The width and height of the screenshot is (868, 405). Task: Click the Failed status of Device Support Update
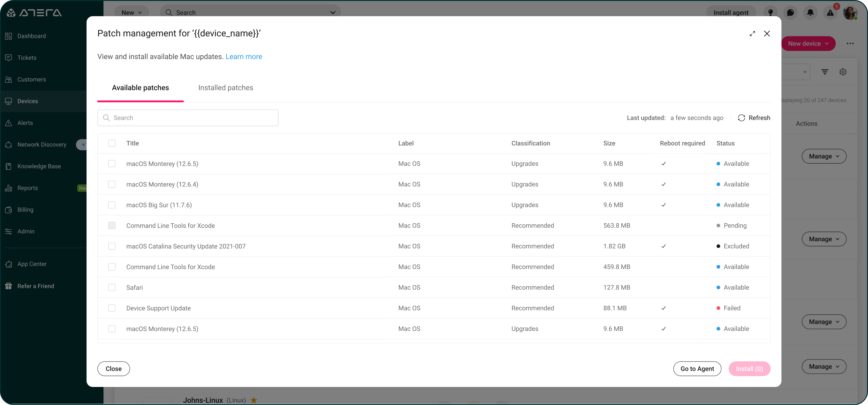(728, 308)
